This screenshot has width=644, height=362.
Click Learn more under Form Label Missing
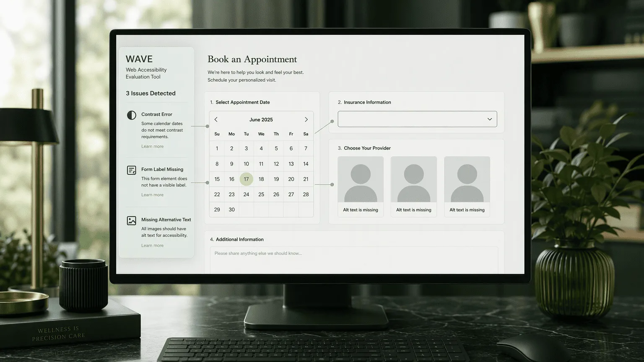coord(153,195)
